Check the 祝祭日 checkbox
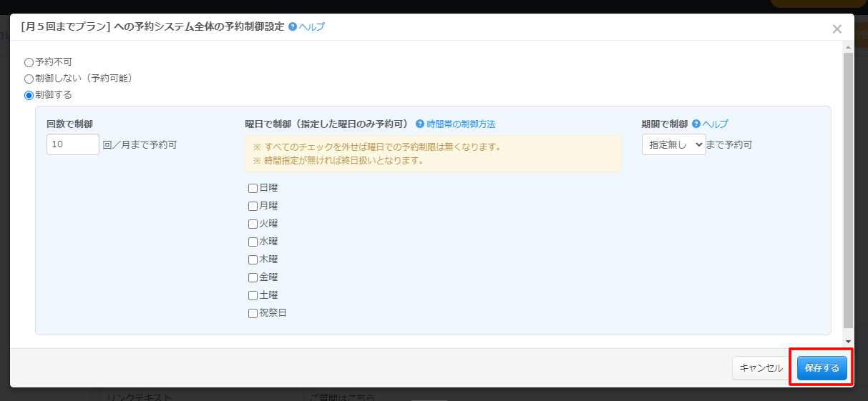Viewport: 868px width, 401px height. (253, 314)
